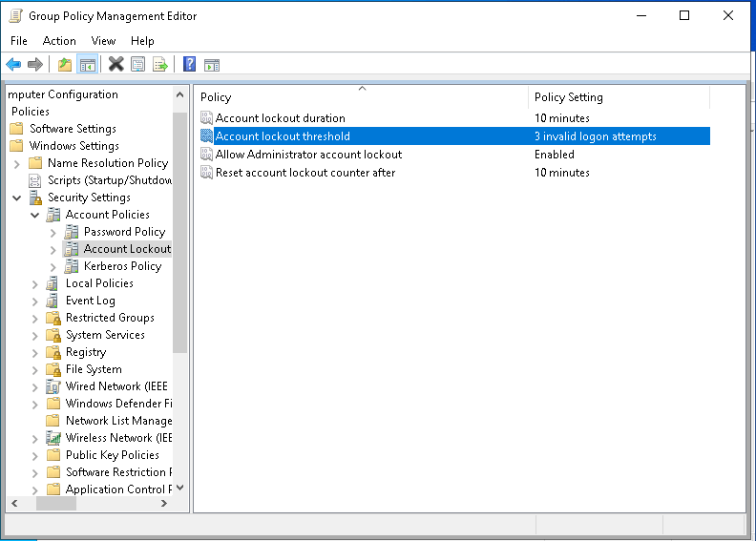This screenshot has height=541, width=756.
Task: Expand the Password Policy node
Action: [x=53, y=232]
